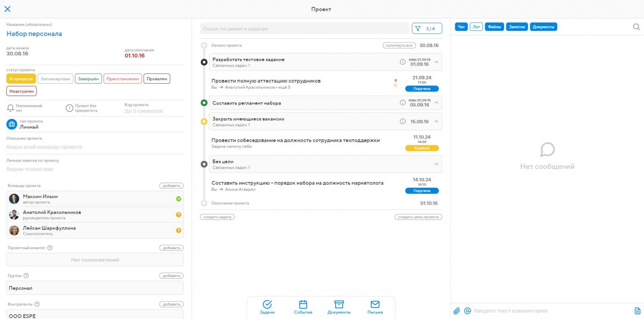Set project status to Завершён
Image resolution: width=644 pixels, height=319 pixels.
[x=88, y=79]
